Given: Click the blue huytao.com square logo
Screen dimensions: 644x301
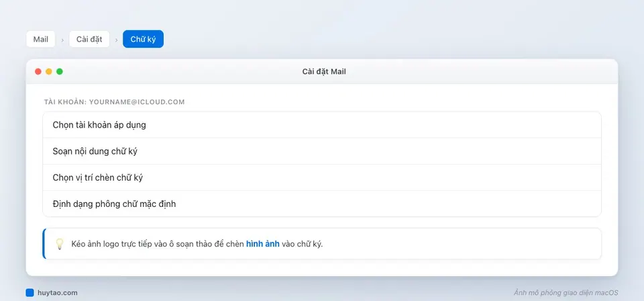Looking at the screenshot, I should [x=30, y=293].
